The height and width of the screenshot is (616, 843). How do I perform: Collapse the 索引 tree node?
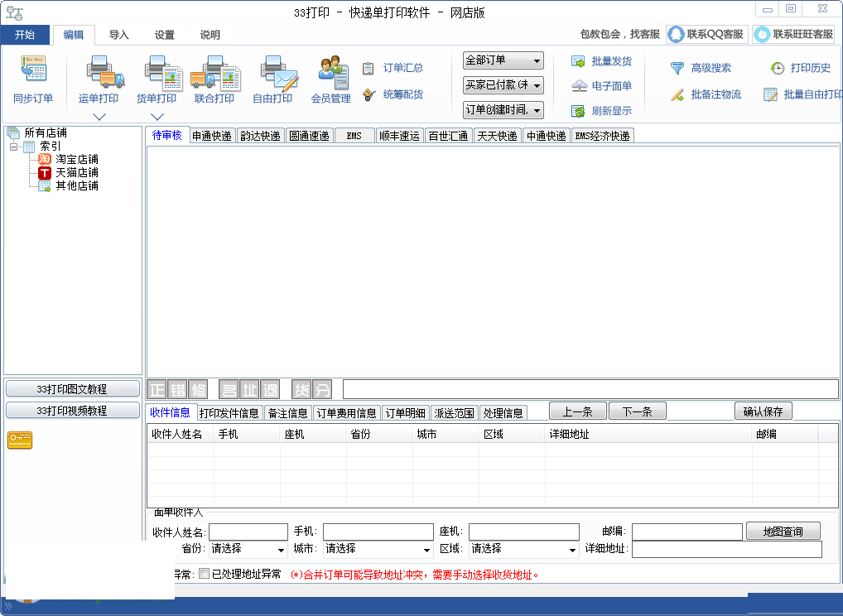tap(14, 147)
